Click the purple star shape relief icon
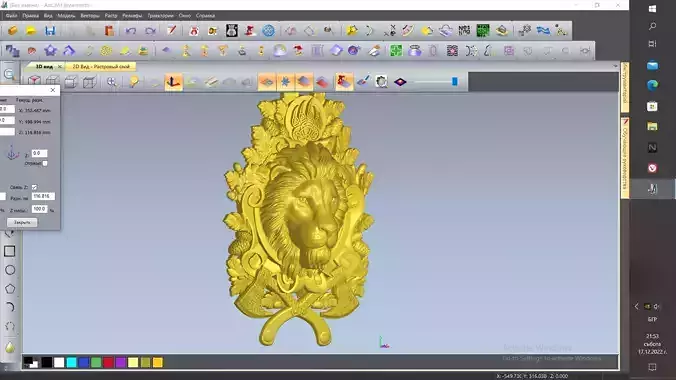The height and width of the screenshot is (380, 676). tap(50, 51)
